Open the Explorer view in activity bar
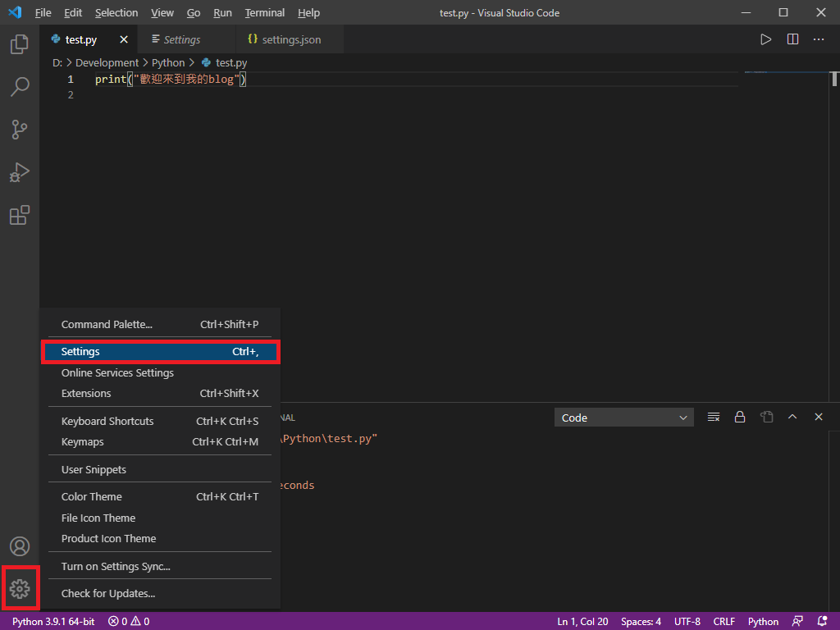Screen dimensions: 840x630 (x=20, y=44)
